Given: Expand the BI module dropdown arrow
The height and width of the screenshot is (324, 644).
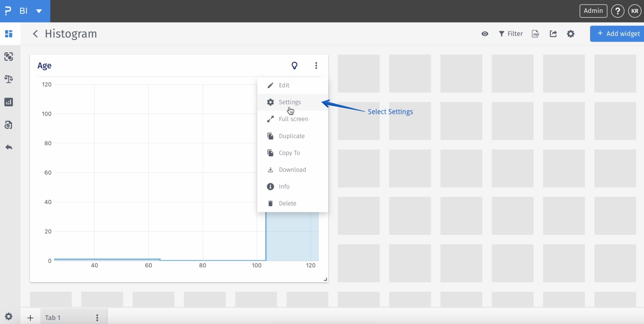Looking at the screenshot, I should pos(39,11).
